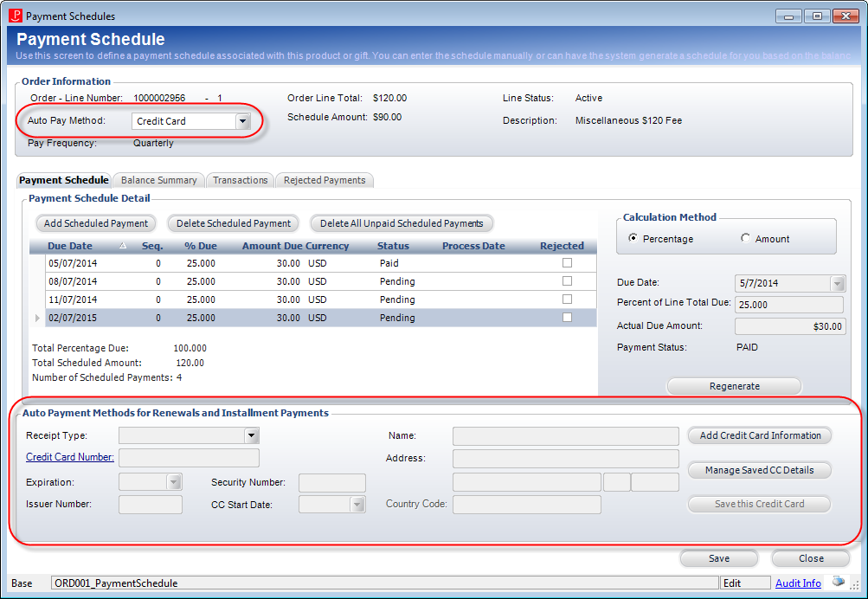The image size is (868, 599).
Task: Click the Save button
Action: pyautogui.click(x=718, y=558)
